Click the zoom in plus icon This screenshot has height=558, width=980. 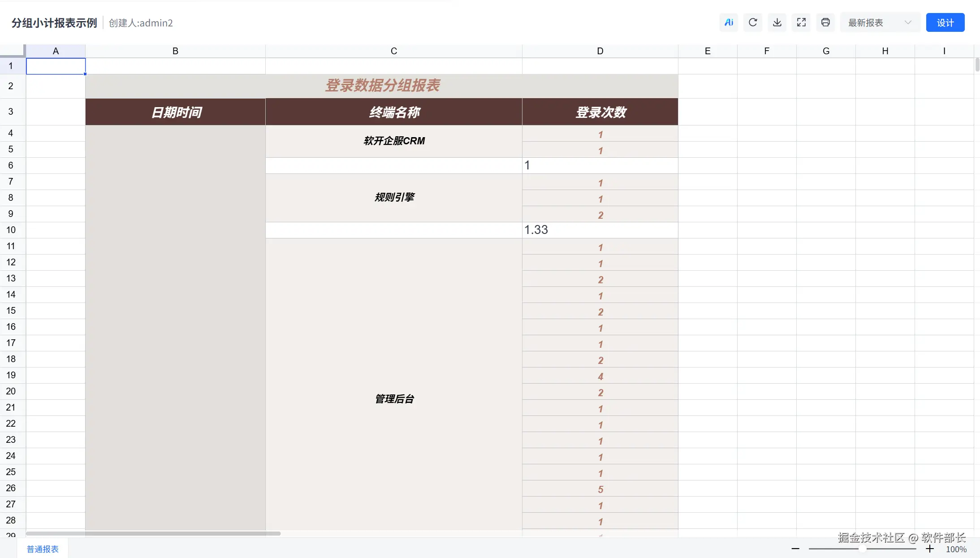tap(930, 549)
